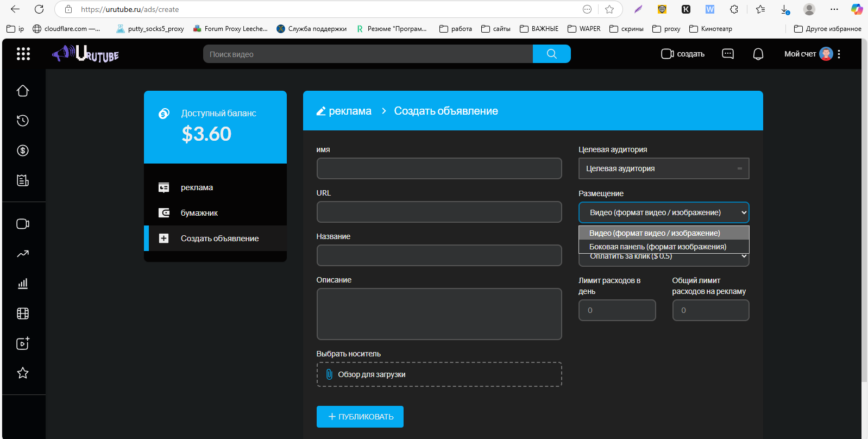Click the home icon in left sidebar
The height and width of the screenshot is (439, 868).
pyautogui.click(x=23, y=91)
